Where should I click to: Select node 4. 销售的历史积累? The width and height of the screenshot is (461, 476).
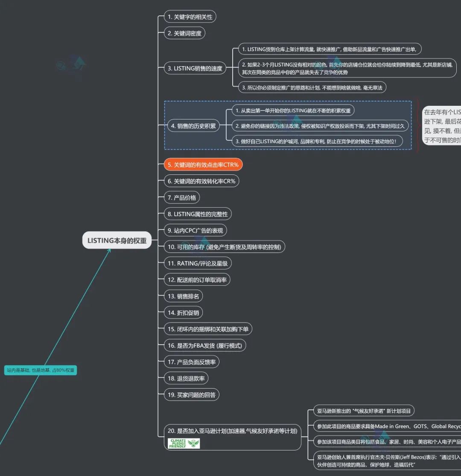tap(193, 126)
